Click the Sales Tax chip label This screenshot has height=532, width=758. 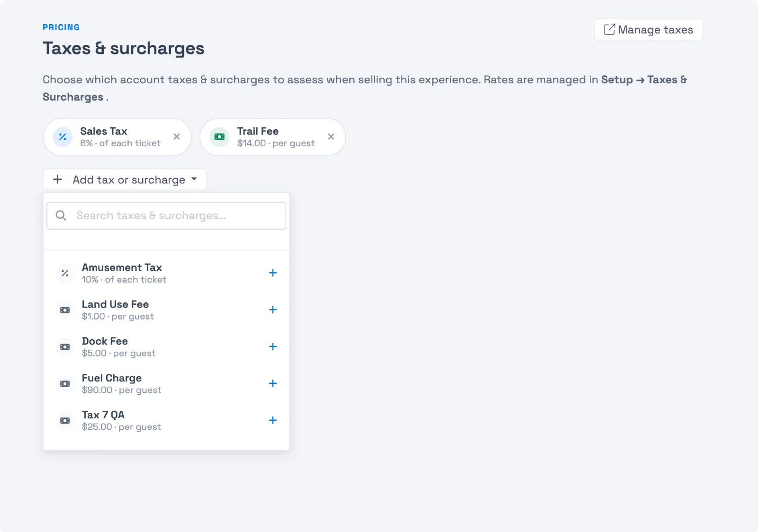104,131
